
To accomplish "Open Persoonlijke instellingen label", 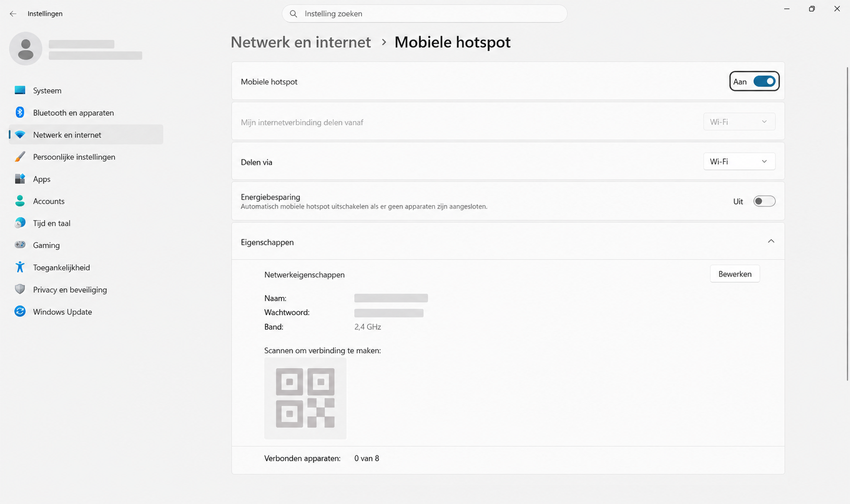I will pyautogui.click(x=74, y=157).
